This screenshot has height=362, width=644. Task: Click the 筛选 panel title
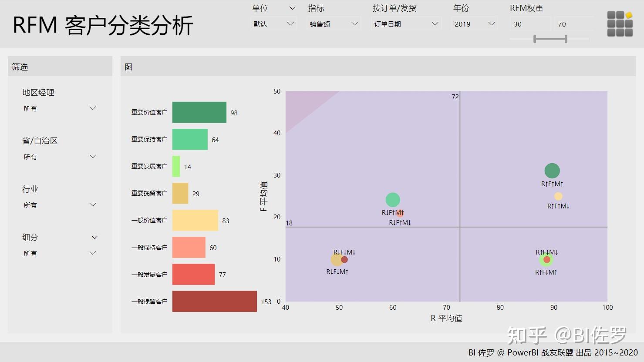pyautogui.click(x=20, y=67)
